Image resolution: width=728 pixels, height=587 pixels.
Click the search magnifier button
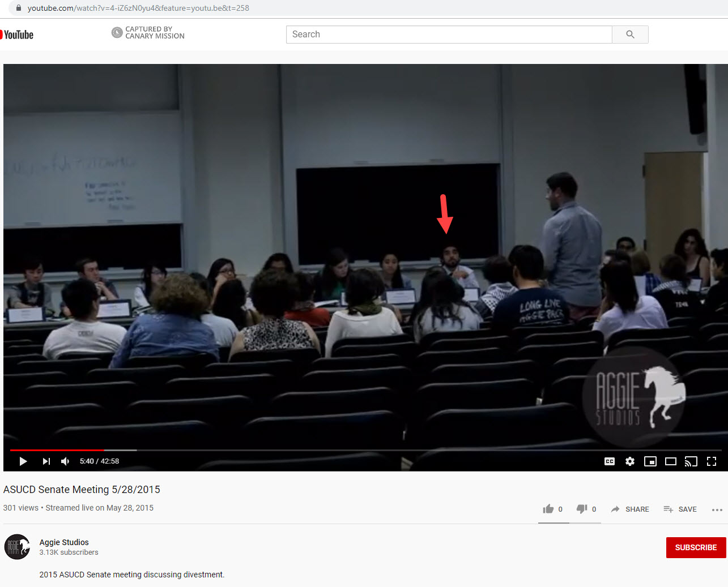coord(630,35)
